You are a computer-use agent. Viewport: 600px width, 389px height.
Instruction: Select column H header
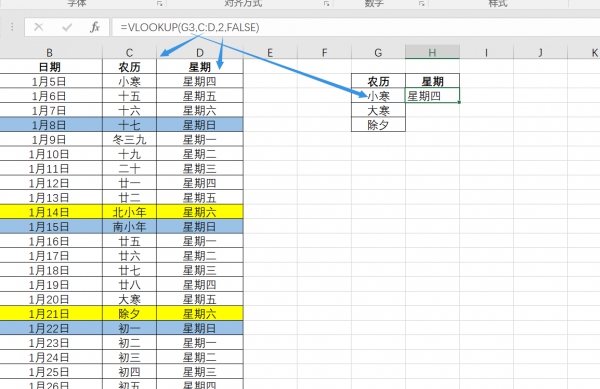pyautogui.click(x=432, y=52)
